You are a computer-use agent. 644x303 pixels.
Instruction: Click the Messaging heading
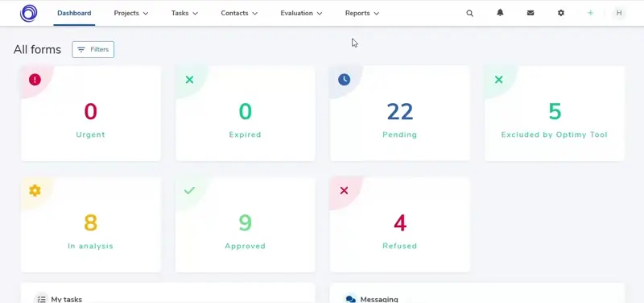(x=379, y=299)
